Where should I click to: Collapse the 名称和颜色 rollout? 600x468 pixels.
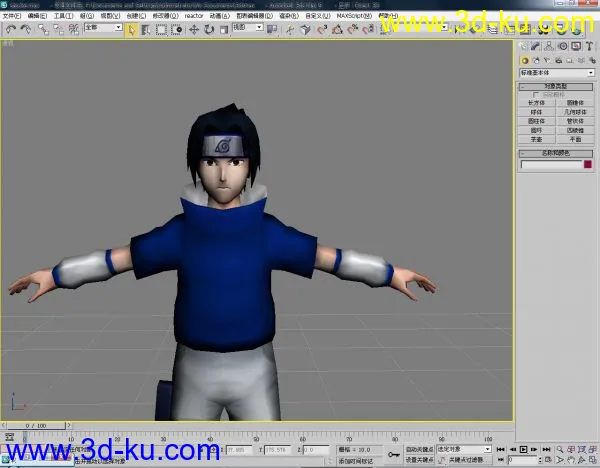(x=556, y=153)
